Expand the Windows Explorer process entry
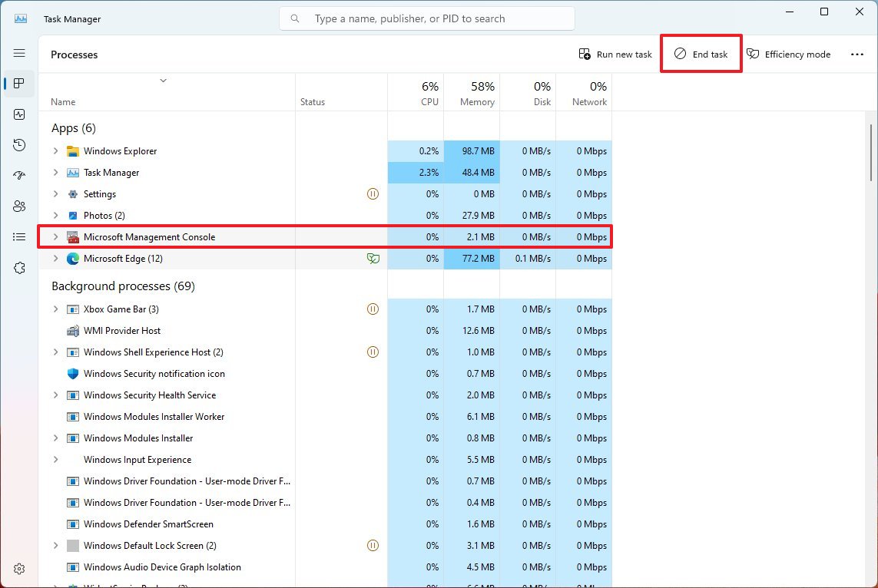Screen dimensions: 878x588 [55, 150]
